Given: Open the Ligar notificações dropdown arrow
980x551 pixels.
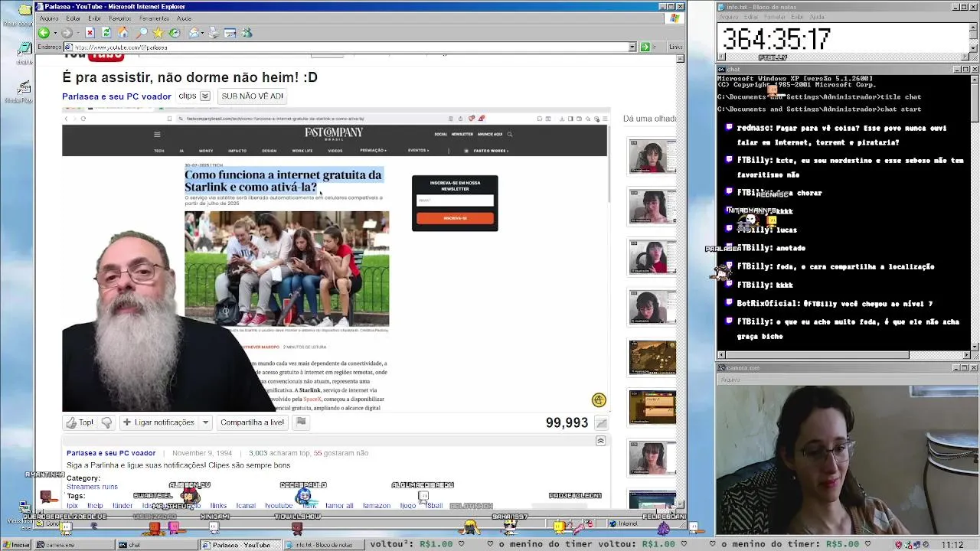Looking at the screenshot, I should 205,422.
